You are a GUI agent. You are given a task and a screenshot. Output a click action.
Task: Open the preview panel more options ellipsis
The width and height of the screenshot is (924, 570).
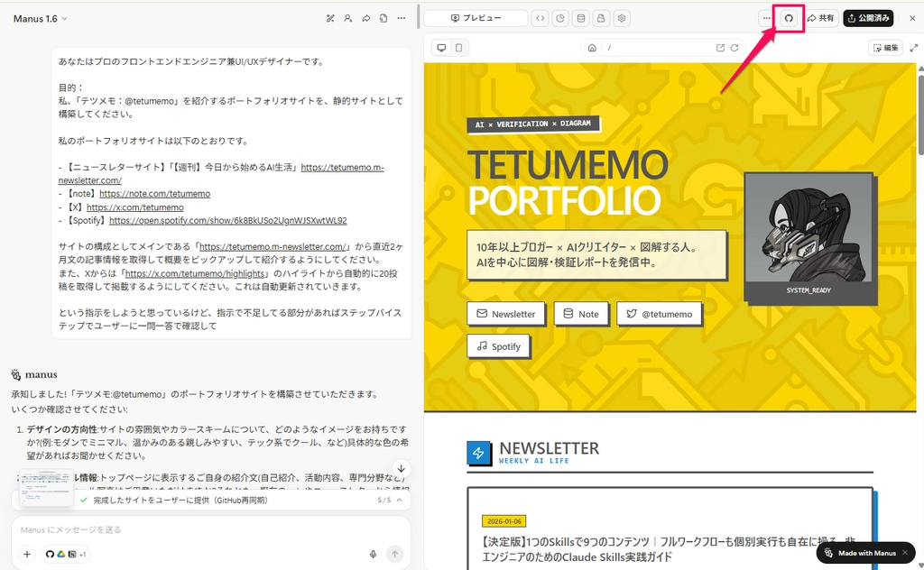click(766, 18)
